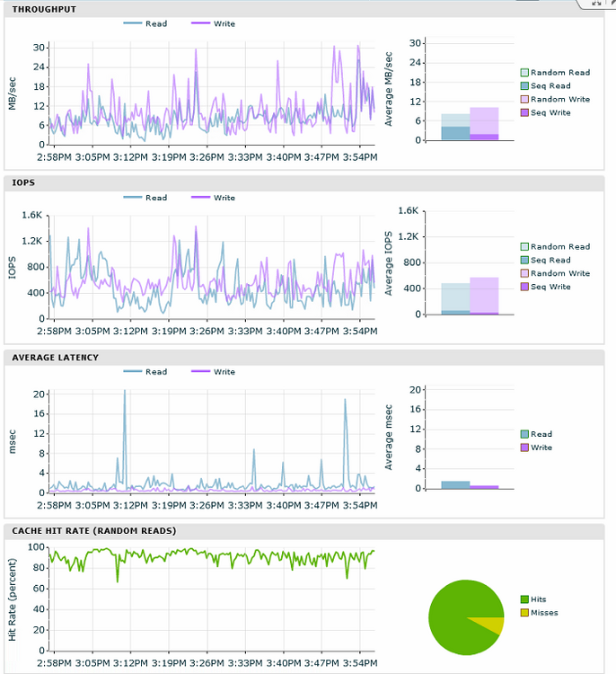Click the Seq Write swatch in Throughput legend

pyautogui.click(x=524, y=112)
